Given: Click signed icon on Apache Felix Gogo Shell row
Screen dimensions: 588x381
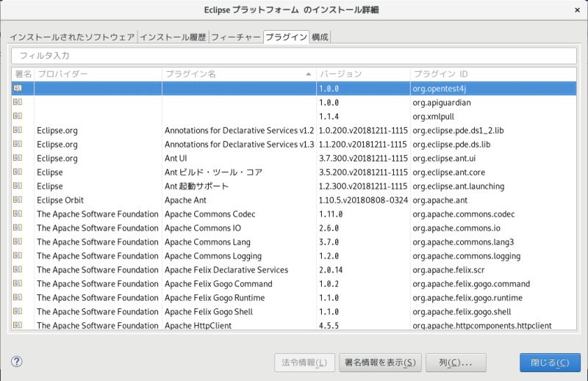Looking at the screenshot, I should 18,311.
